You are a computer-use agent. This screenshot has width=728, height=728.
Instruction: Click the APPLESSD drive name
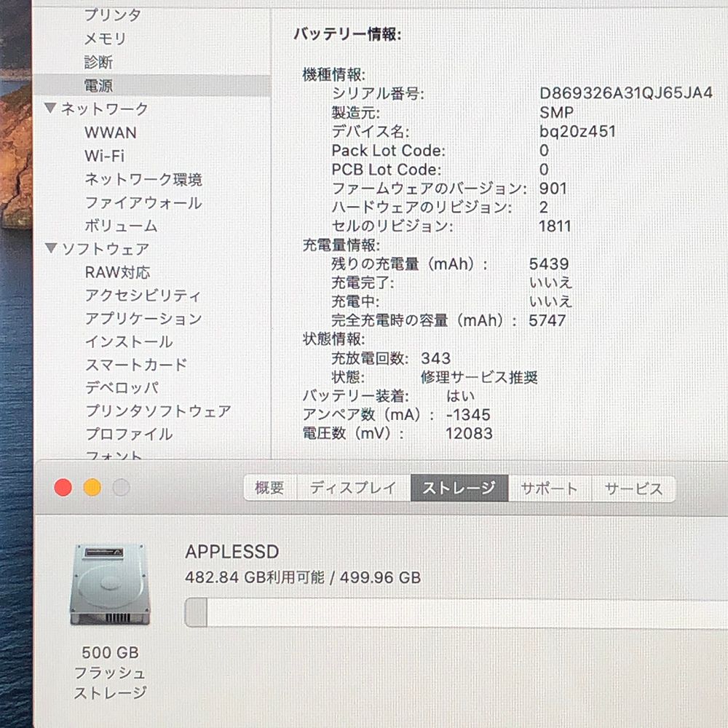[x=232, y=552]
